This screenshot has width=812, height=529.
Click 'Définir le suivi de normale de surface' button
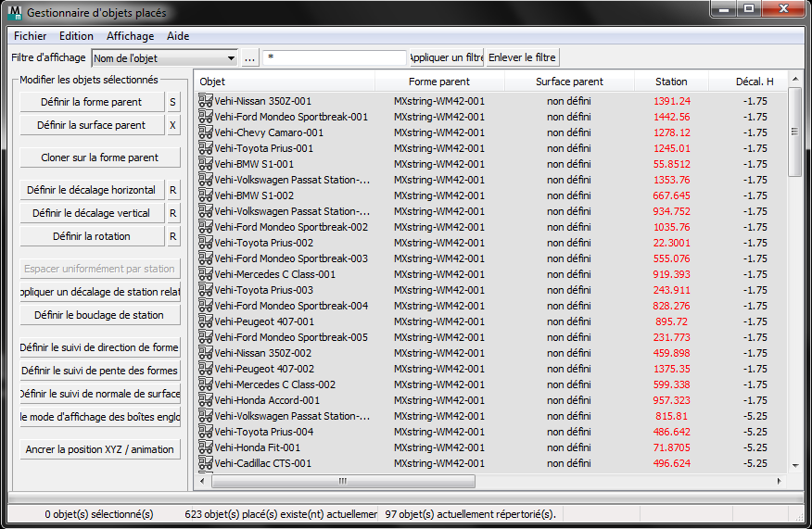pyautogui.click(x=100, y=394)
